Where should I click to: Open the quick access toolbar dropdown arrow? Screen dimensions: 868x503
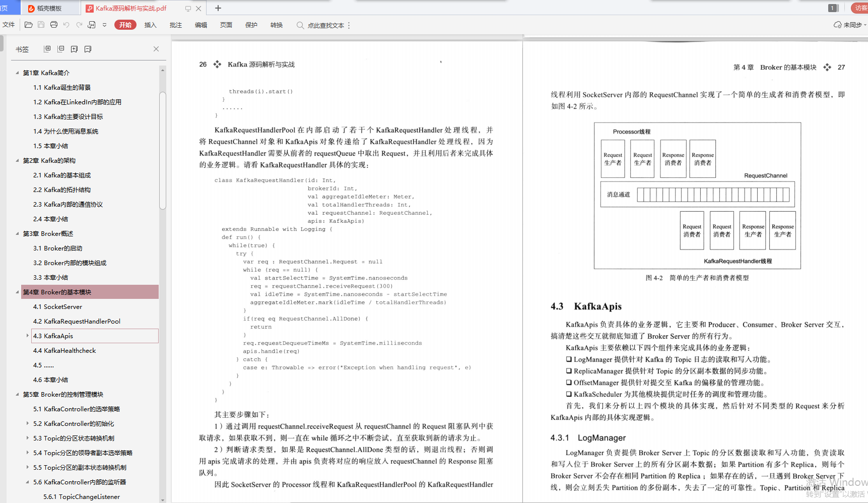tap(104, 25)
